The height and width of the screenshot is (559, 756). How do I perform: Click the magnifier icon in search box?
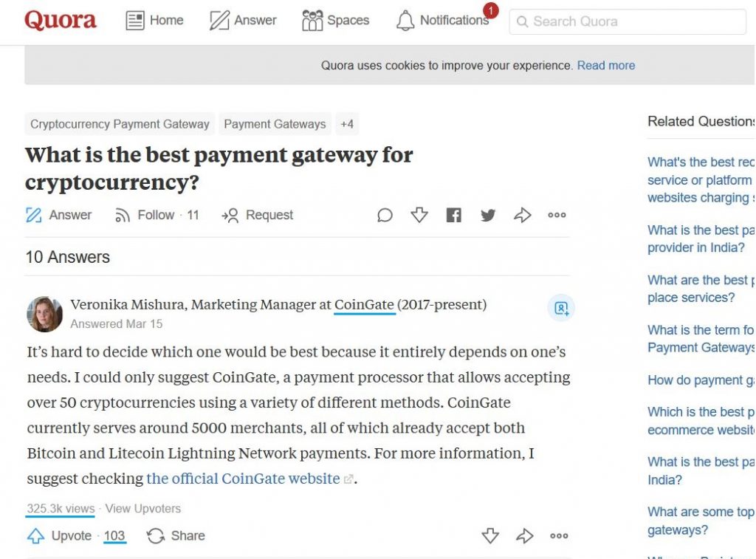pos(522,21)
